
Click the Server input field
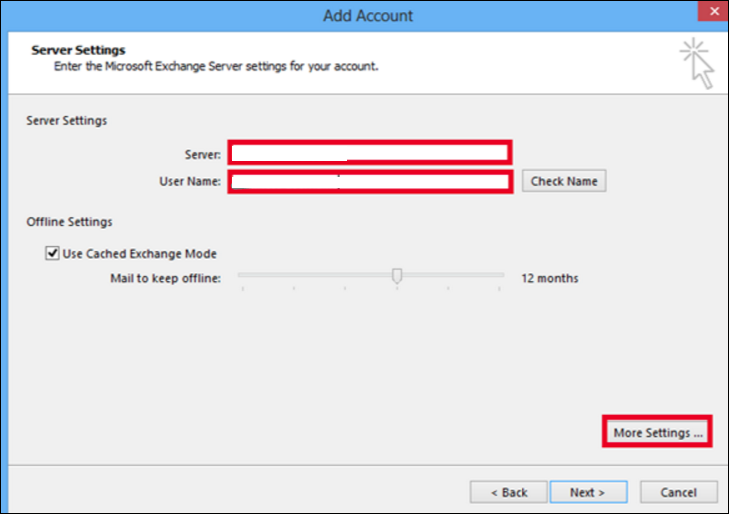click(370, 152)
